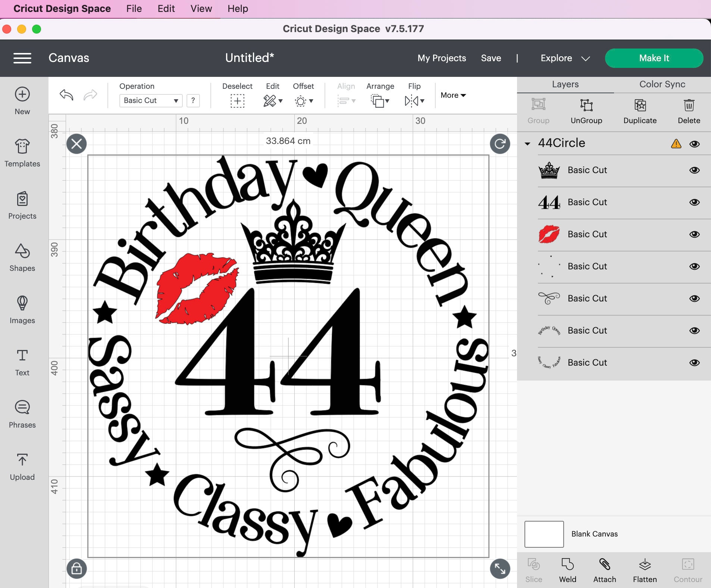Select the Weld tool

[x=567, y=569]
